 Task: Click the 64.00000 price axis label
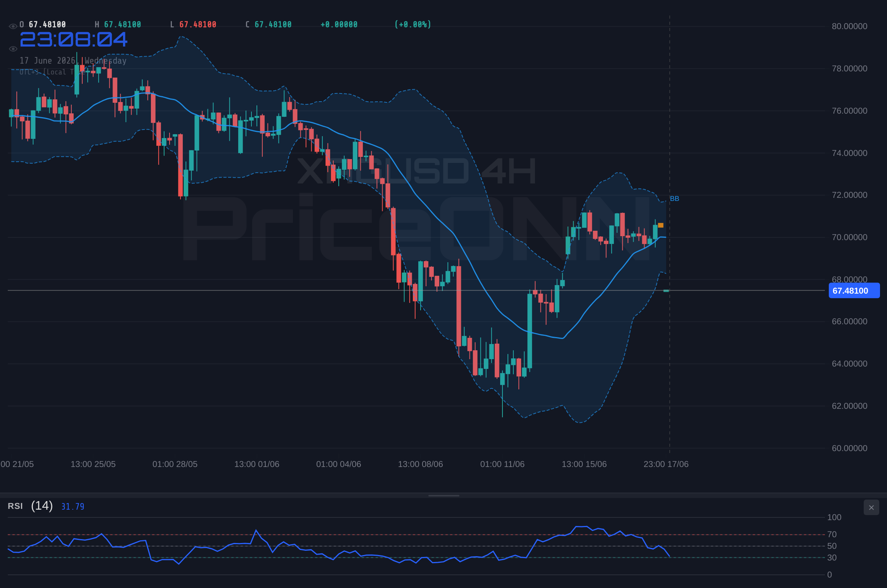pos(849,364)
